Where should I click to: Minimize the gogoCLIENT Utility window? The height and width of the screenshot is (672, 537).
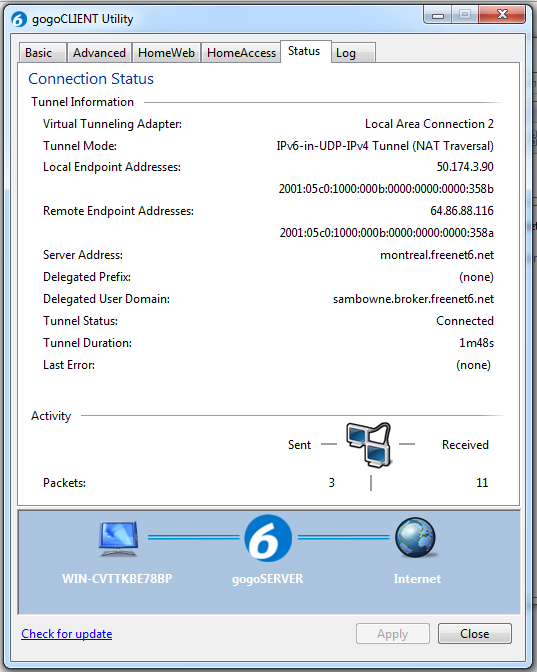(438, 15)
